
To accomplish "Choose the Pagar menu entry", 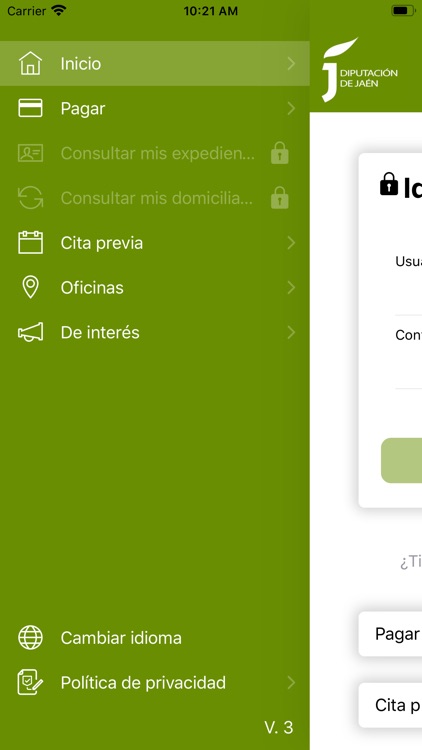I will pyautogui.click(x=155, y=109).
